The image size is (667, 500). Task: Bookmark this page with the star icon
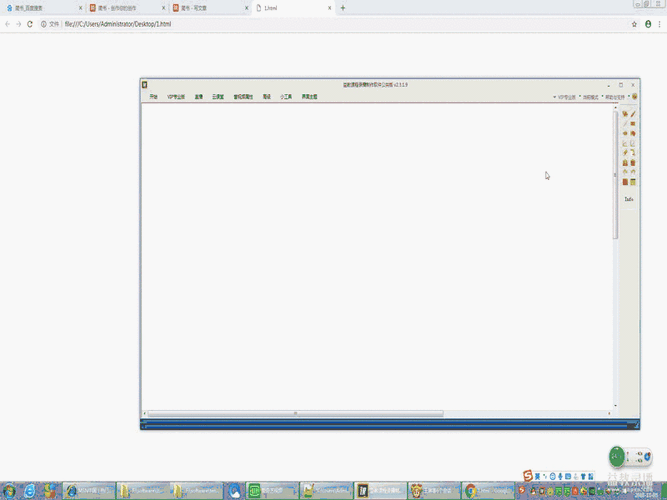634,23
